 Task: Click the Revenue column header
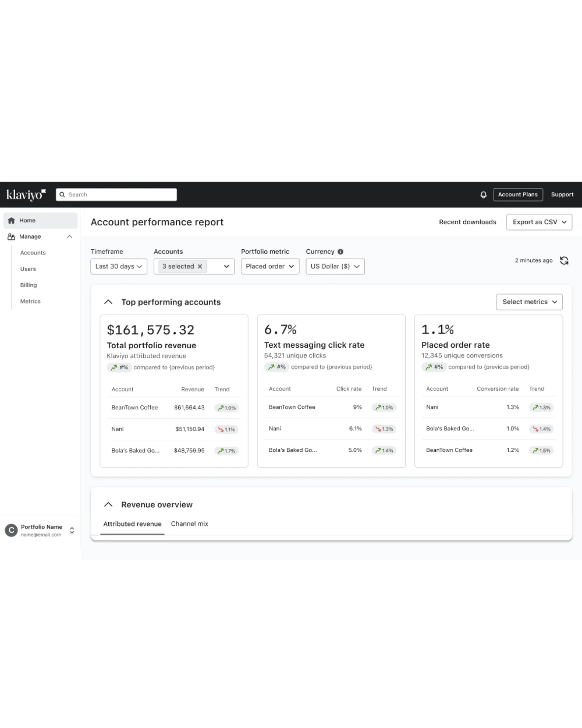click(x=193, y=389)
